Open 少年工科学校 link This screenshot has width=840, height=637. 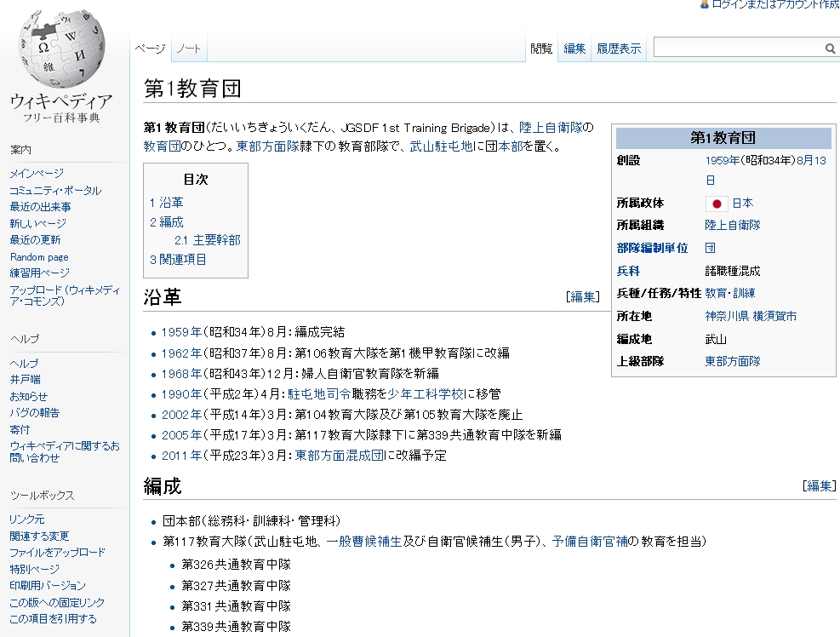click(x=426, y=394)
